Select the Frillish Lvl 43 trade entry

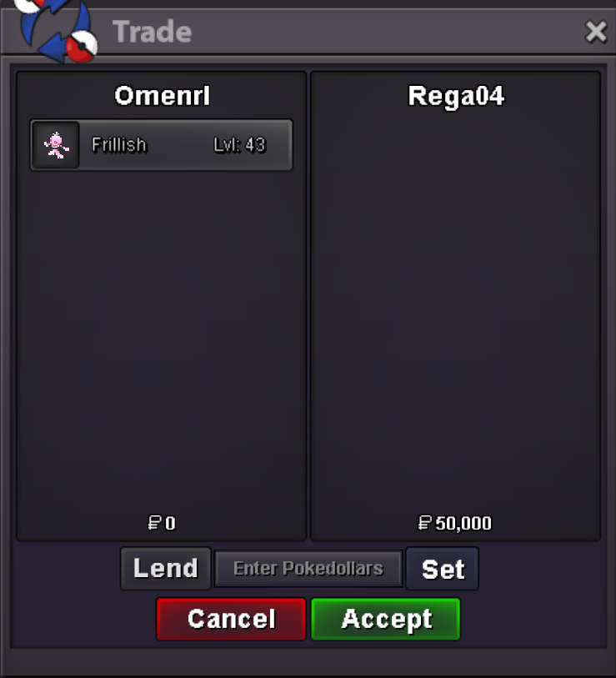click(x=161, y=145)
